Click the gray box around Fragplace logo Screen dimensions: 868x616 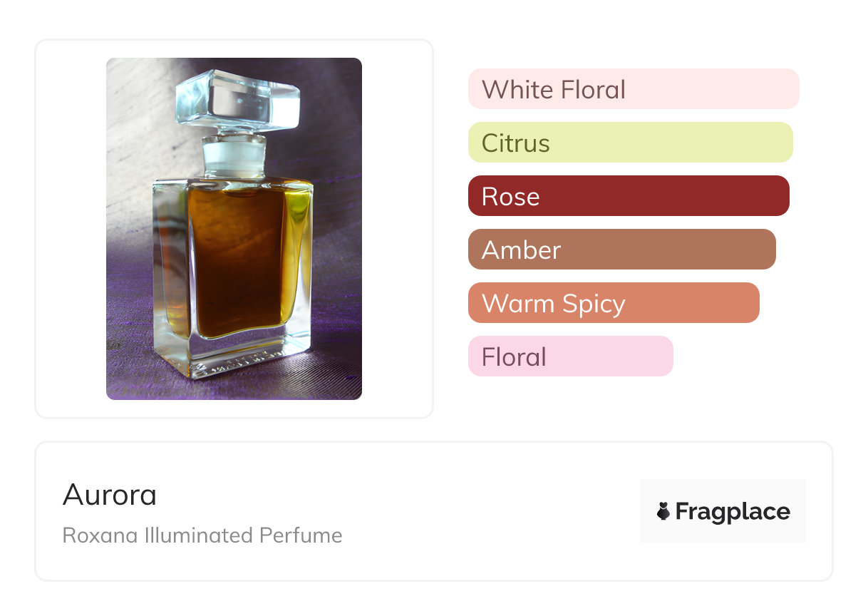[x=723, y=488]
